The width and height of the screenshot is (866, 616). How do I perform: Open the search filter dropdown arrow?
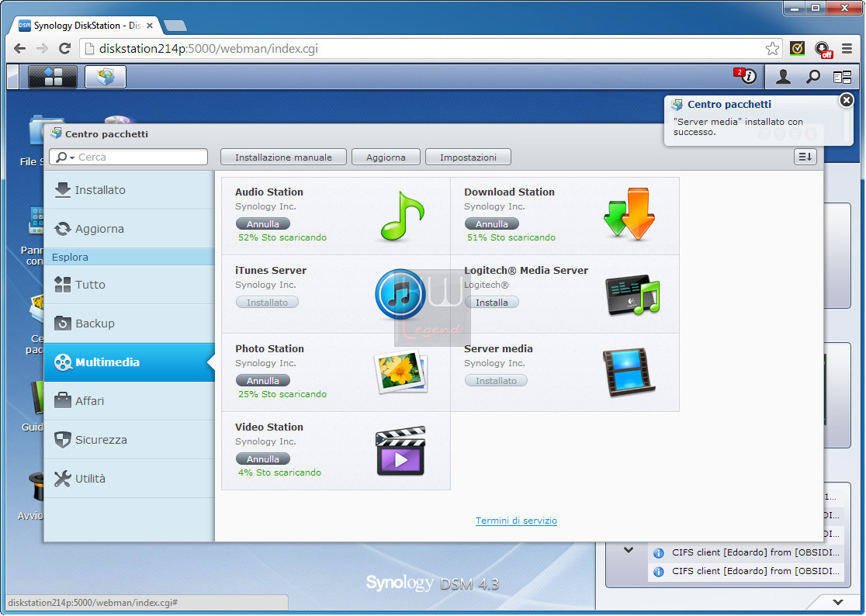pos(72,157)
